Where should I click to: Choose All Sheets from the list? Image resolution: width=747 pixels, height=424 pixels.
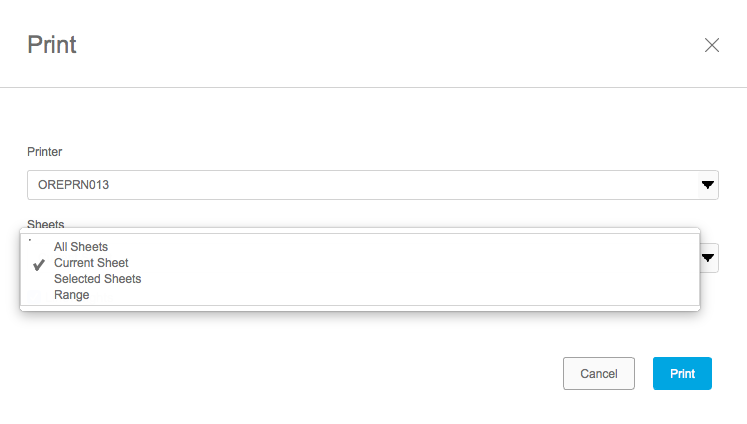click(x=81, y=246)
